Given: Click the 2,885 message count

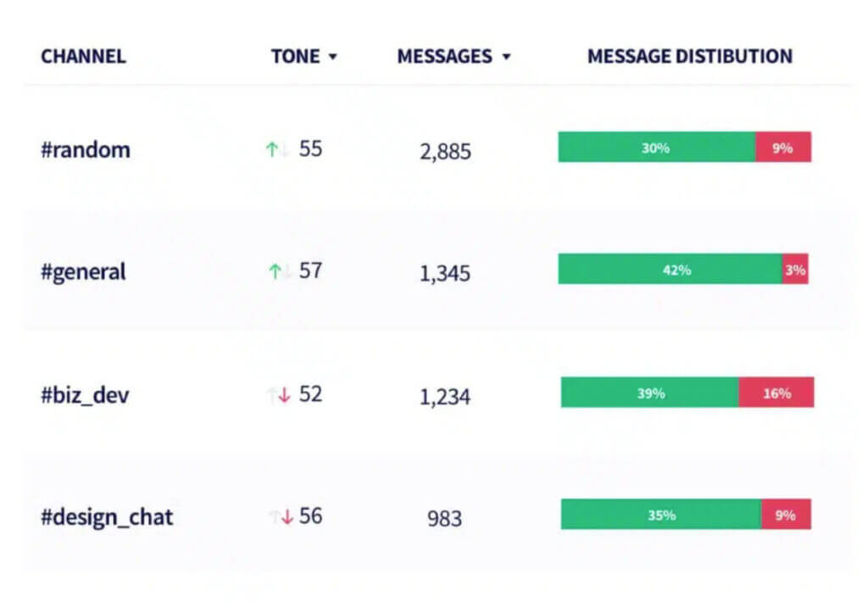Looking at the screenshot, I should (x=445, y=151).
